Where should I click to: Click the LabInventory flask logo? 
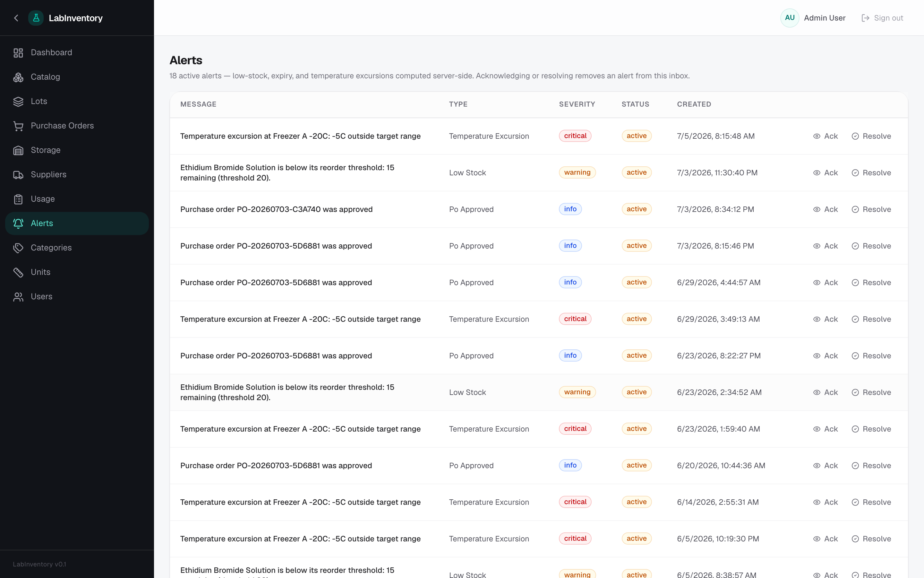[36, 18]
